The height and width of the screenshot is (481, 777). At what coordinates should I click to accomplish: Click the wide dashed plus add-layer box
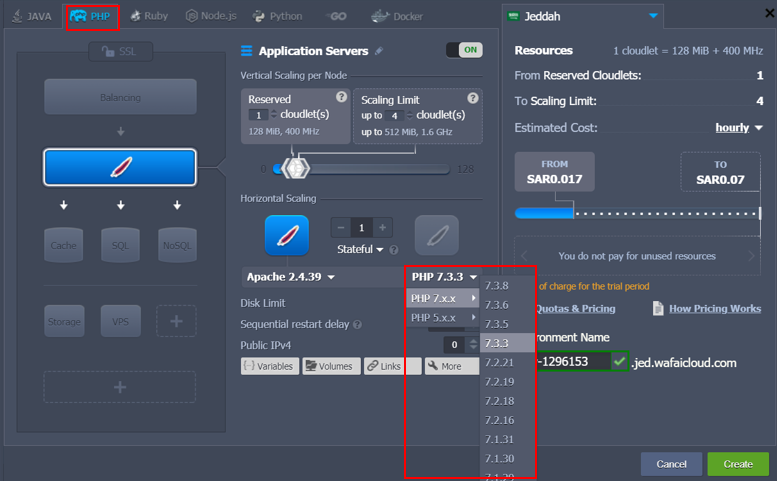click(120, 387)
